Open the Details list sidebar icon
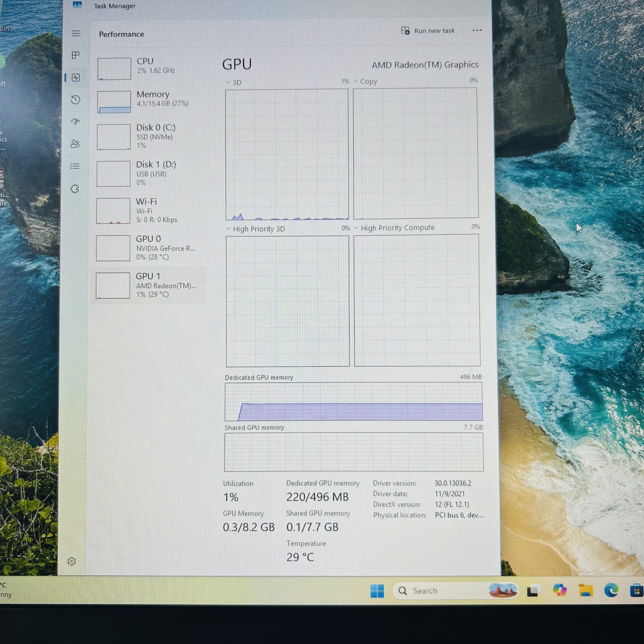This screenshot has width=644, height=644. click(x=75, y=166)
